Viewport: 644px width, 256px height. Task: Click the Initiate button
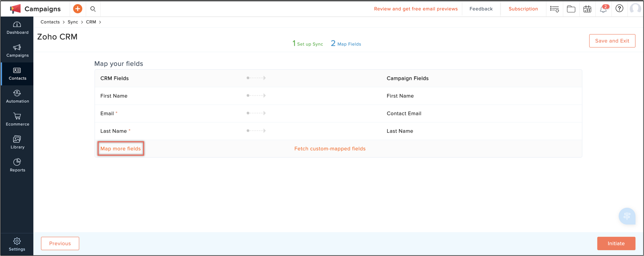point(616,243)
